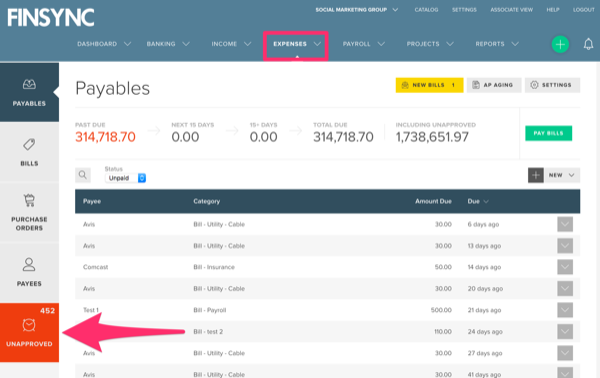Open the Payroll menu

364,44
